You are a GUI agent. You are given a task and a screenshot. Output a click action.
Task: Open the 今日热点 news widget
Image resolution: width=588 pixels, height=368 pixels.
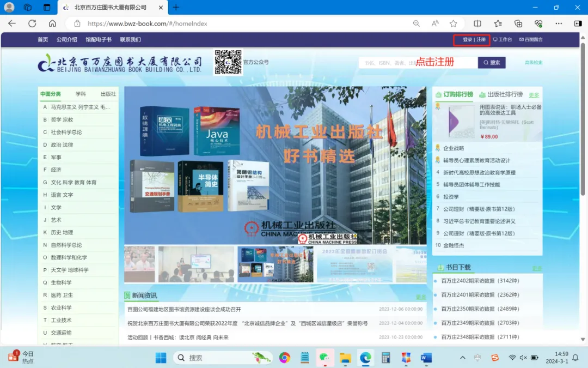click(x=21, y=357)
